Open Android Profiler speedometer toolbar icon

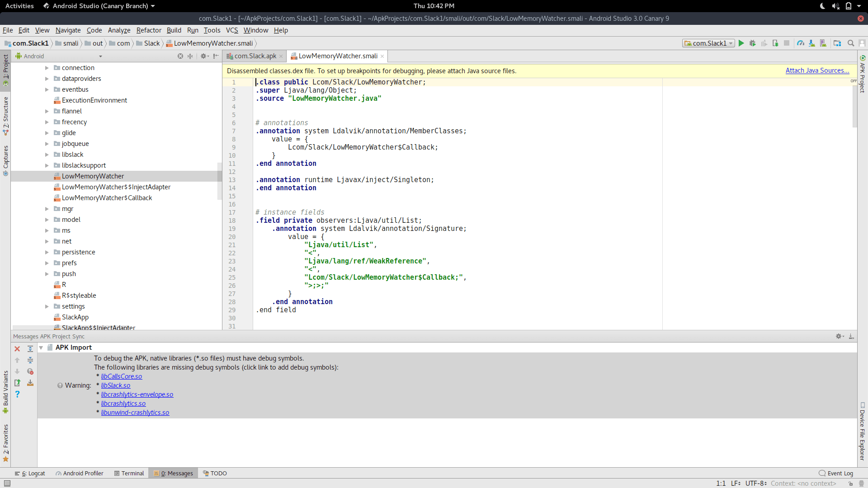pos(801,43)
